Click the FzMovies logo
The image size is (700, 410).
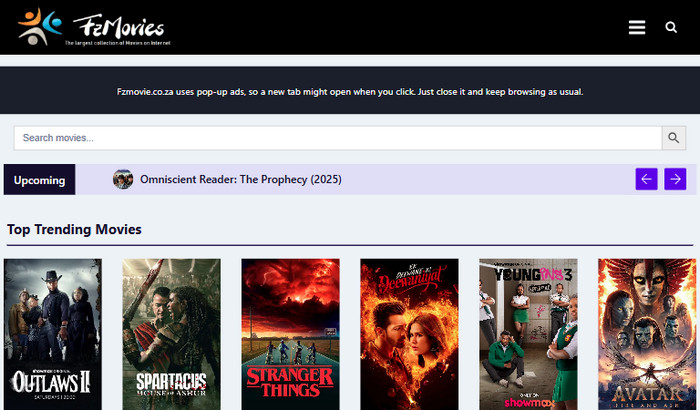click(x=94, y=27)
